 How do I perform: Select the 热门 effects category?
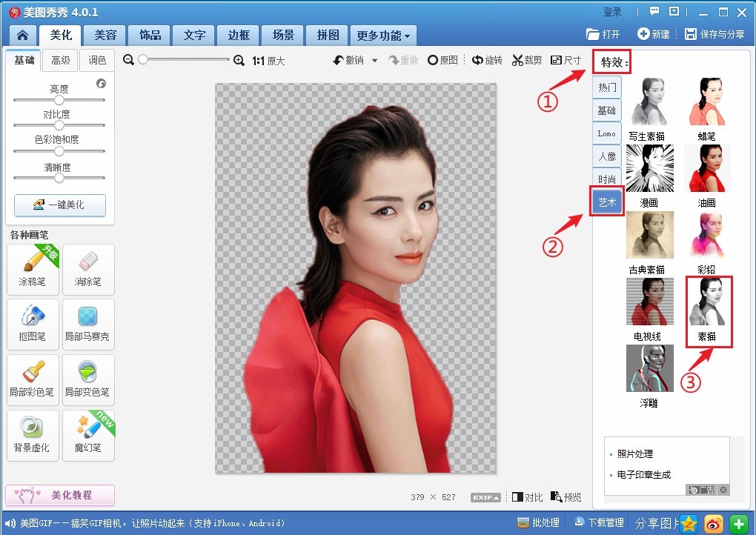(607, 87)
